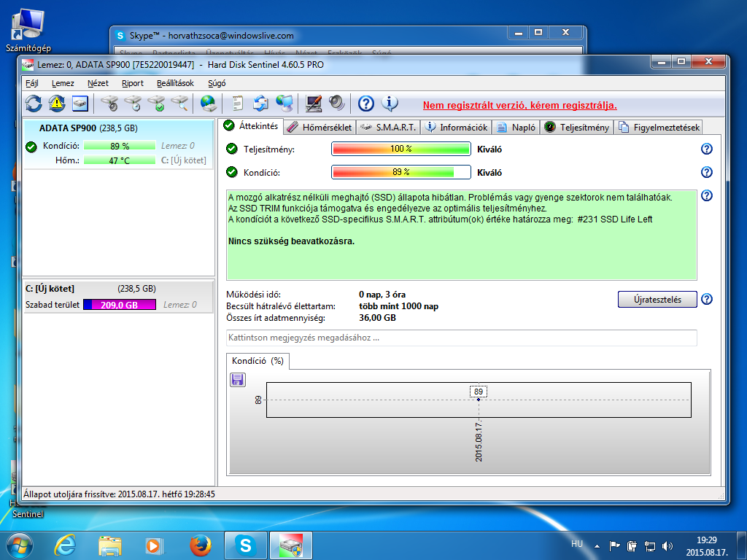Open the Beállítások menu
The width and height of the screenshot is (747, 560).
(175, 83)
